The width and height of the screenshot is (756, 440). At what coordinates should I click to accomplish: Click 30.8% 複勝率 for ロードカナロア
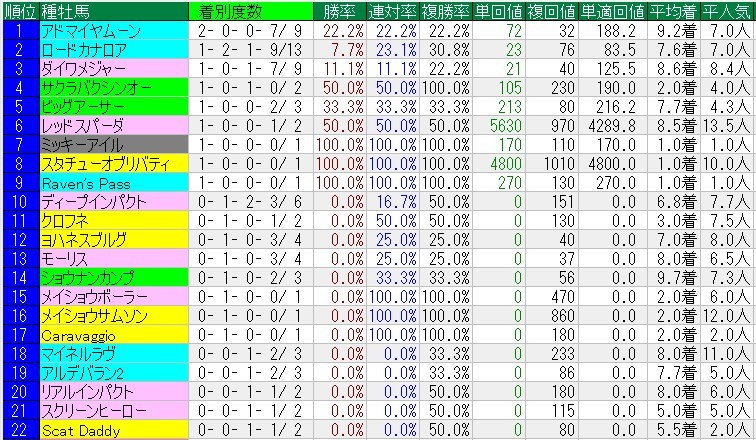[x=449, y=50]
